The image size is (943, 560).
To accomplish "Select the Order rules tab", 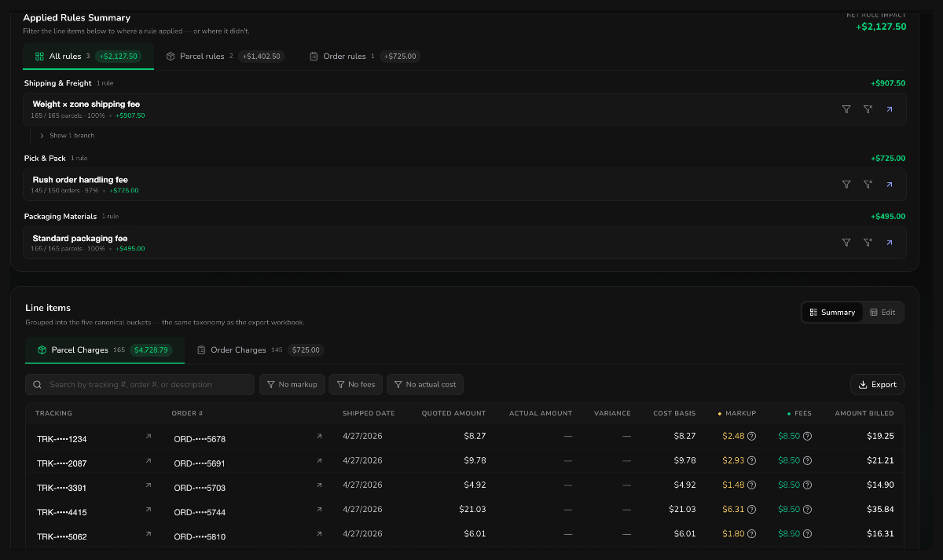I will pos(362,57).
